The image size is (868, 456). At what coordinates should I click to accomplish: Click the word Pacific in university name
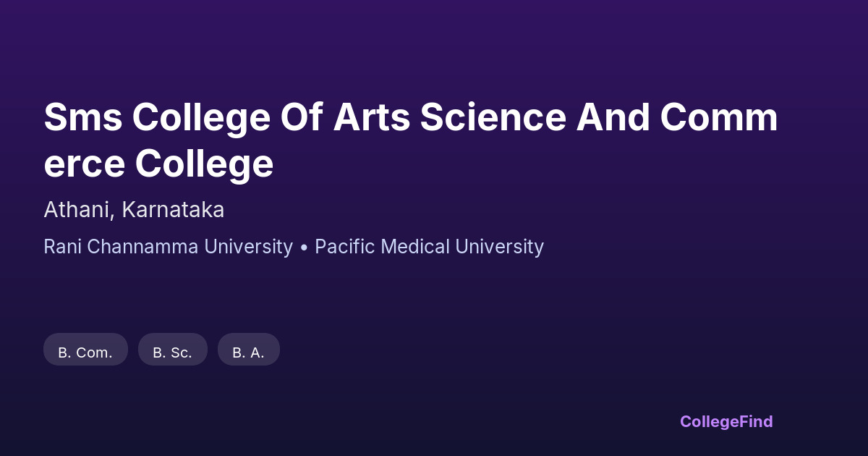(343, 247)
